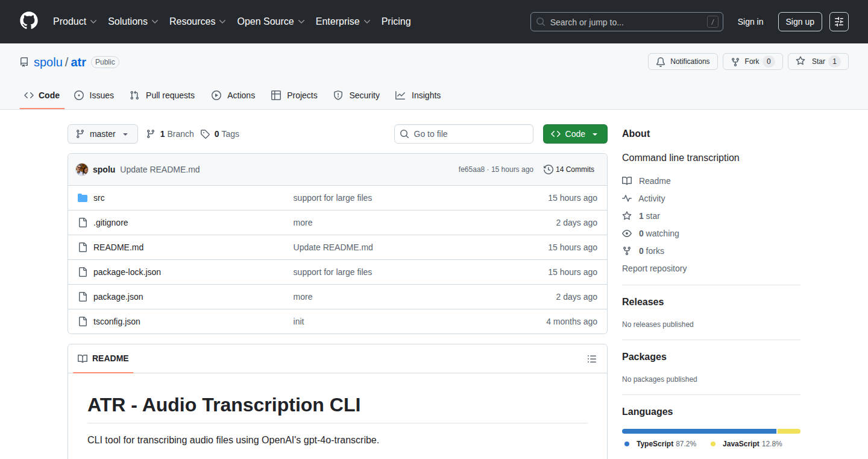Select the Code tab
868x459 pixels.
point(42,95)
